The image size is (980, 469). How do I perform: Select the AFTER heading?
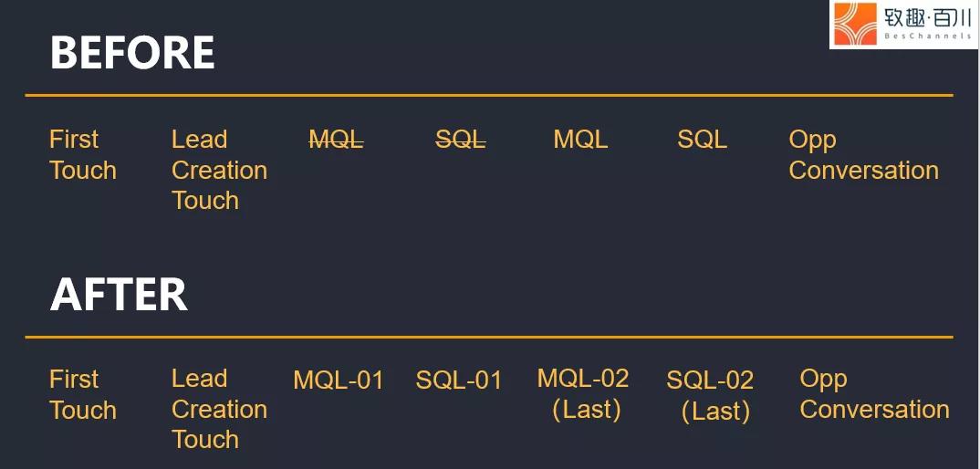pos(119,294)
